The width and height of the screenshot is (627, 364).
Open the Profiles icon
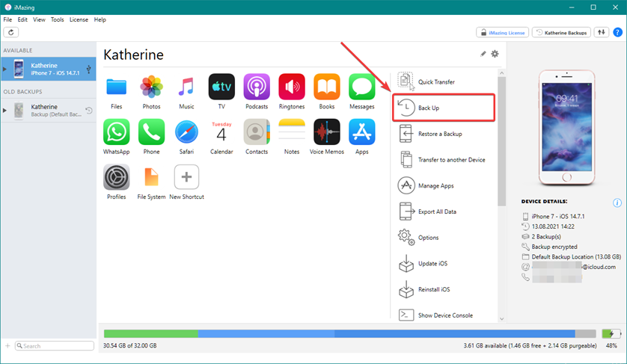pyautogui.click(x=117, y=176)
